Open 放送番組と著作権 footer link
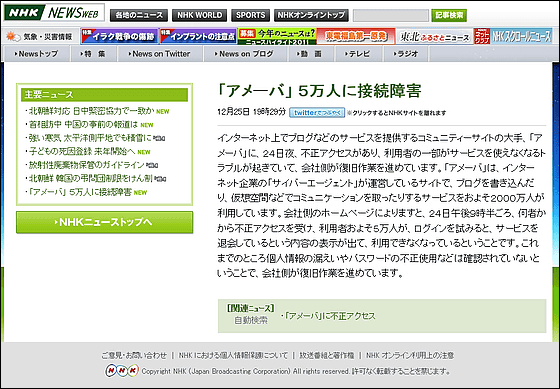The width and height of the screenshot is (560, 389). pos(327,355)
